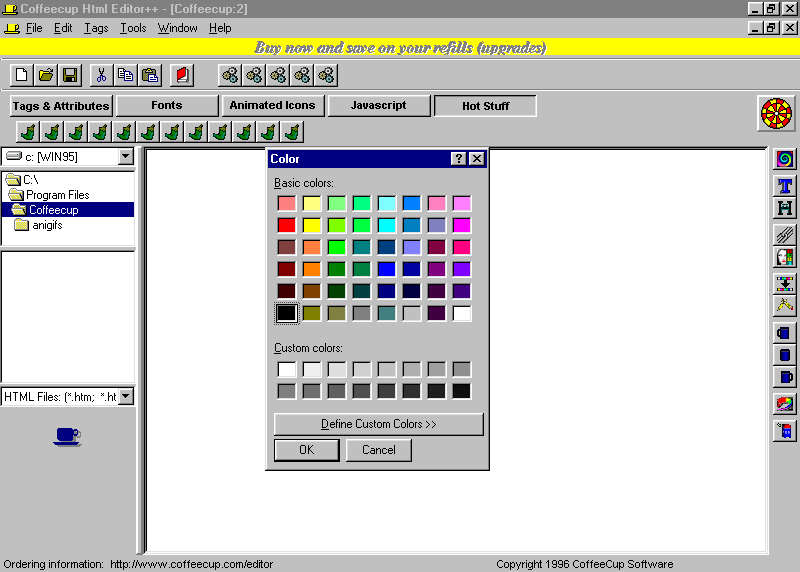The image size is (800, 572).
Task: Click the question mark help button in Color dialog
Action: coord(458,159)
